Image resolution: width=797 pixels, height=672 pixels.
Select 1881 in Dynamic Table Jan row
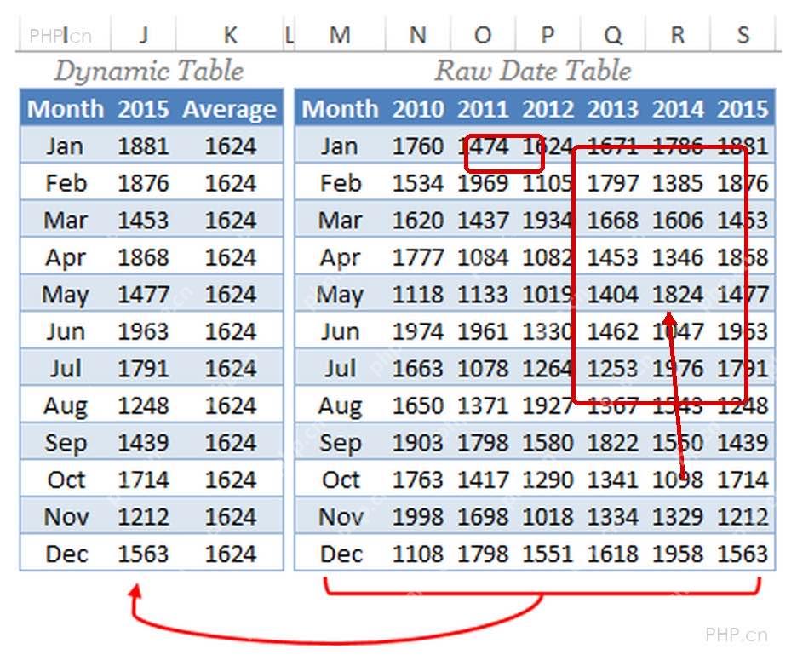coord(143,146)
